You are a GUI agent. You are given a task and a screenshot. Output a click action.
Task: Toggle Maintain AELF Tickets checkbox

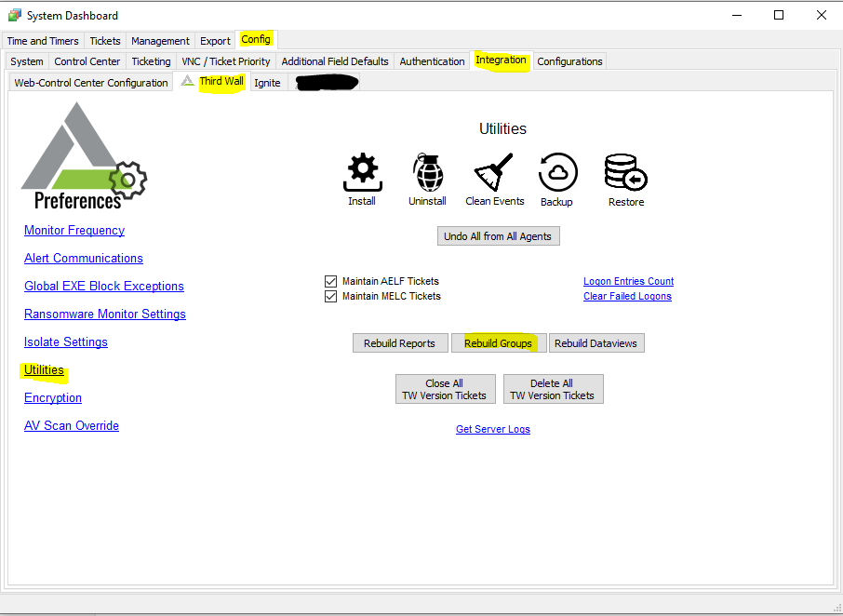click(330, 281)
